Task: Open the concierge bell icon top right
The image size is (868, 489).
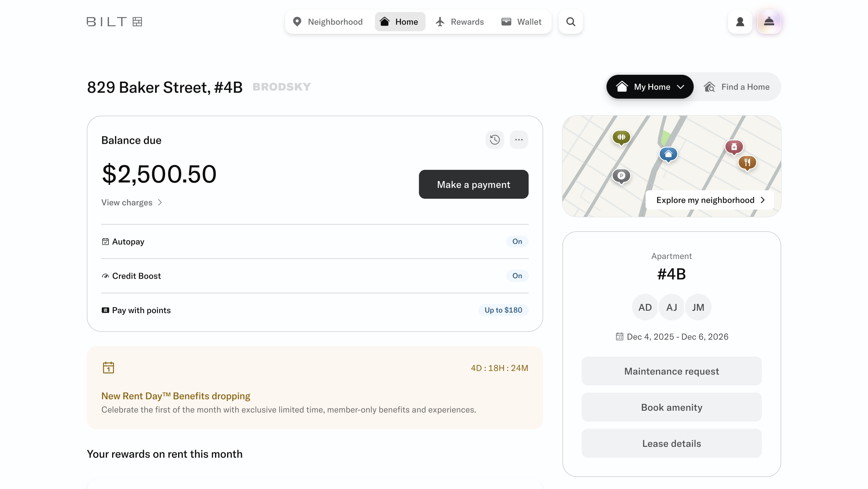Action: click(x=769, y=22)
